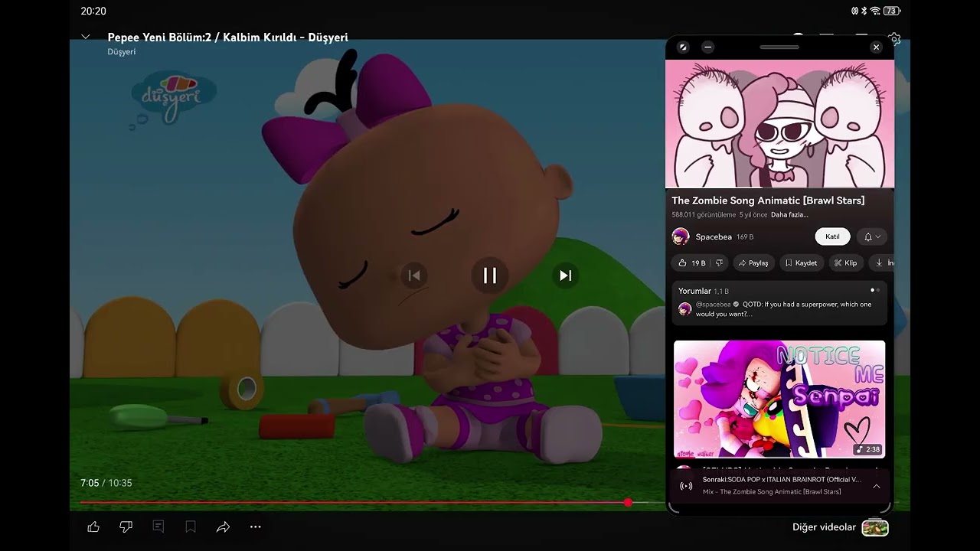
Task: Click The Zombie Song Animatic title
Action: coord(768,201)
